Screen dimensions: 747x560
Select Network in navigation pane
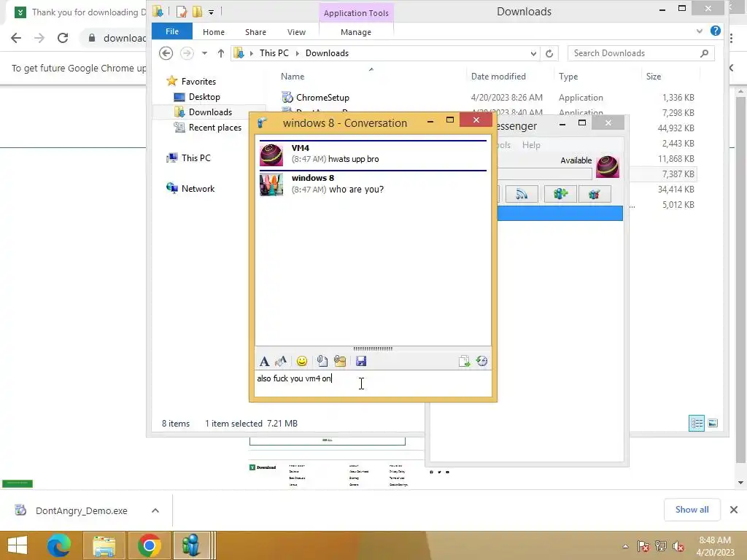[198, 189]
